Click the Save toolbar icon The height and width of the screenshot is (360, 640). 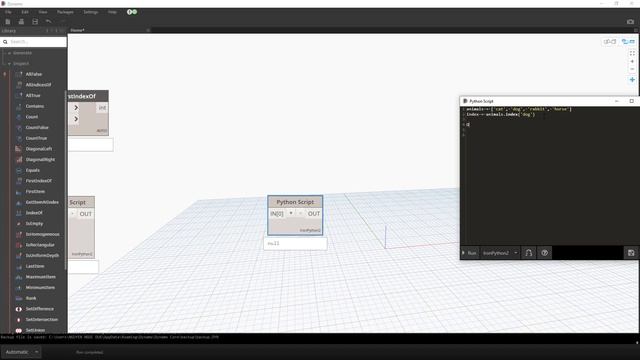pos(35,22)
